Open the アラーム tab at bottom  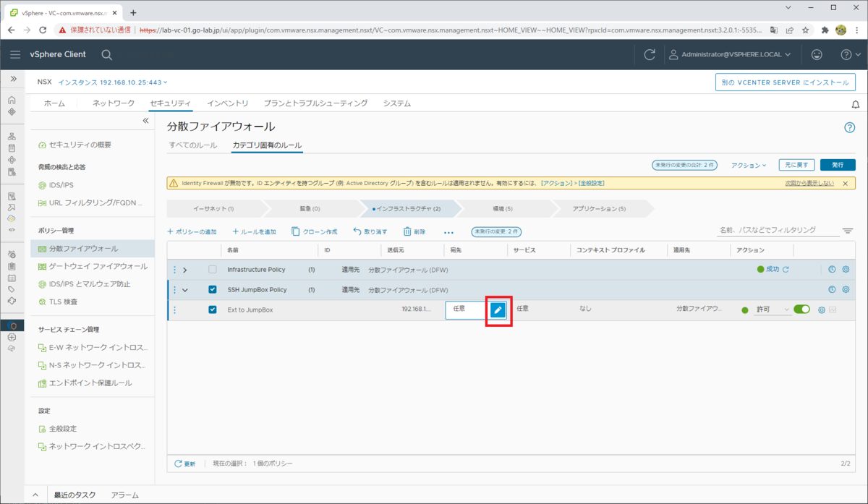click(124, 495)
